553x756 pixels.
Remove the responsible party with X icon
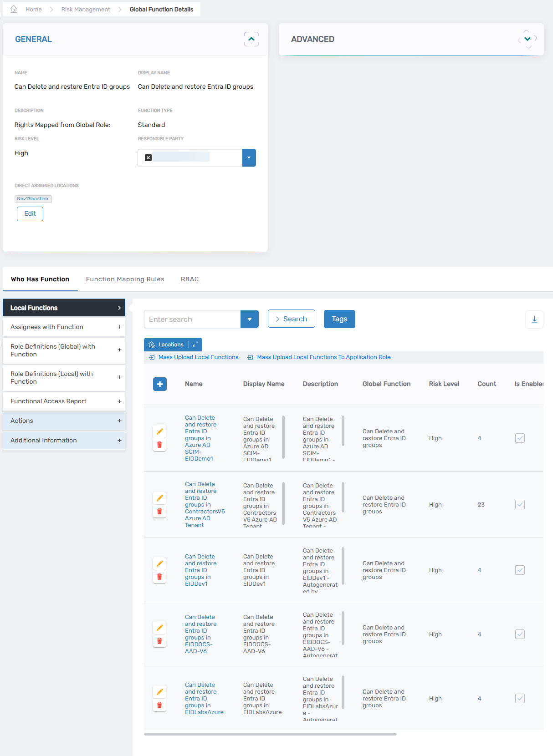tap(148, 157)
